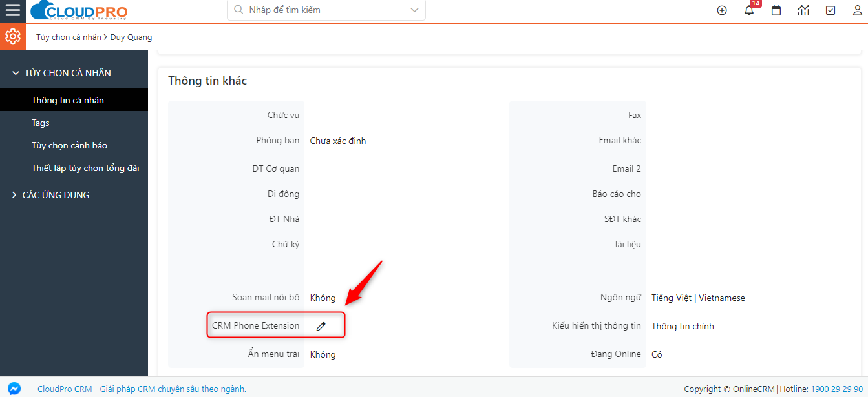Click the CloudPro logo
Image resolution: width=868 pixels, height=397 pixels.
(x=79, y=10)
